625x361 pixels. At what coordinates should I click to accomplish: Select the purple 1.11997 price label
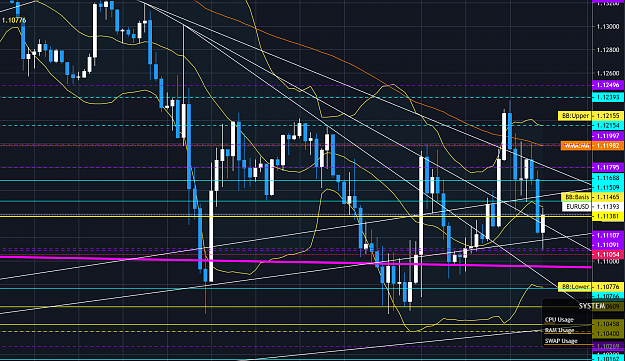[x=608, y=136]
